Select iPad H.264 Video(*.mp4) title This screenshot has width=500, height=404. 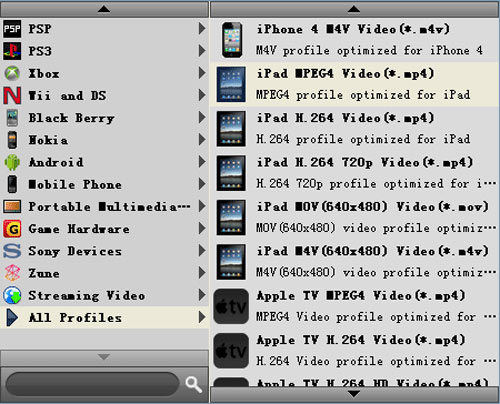click(345, 118)
